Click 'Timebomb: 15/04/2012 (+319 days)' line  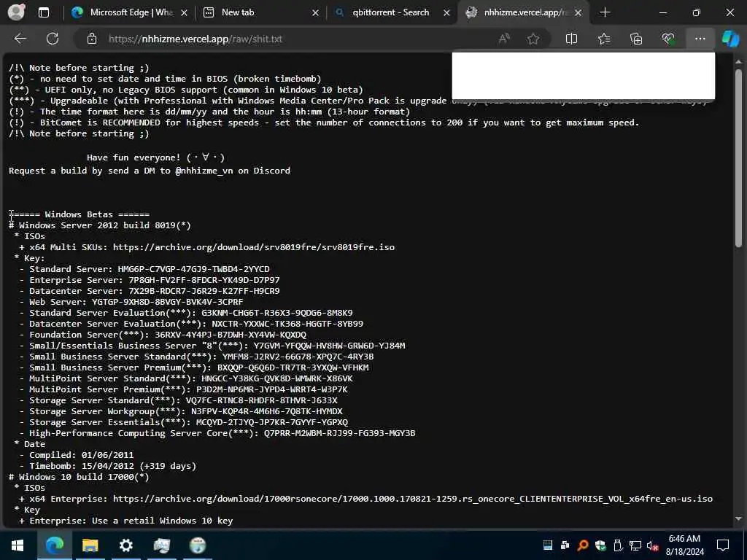[108, 466]
